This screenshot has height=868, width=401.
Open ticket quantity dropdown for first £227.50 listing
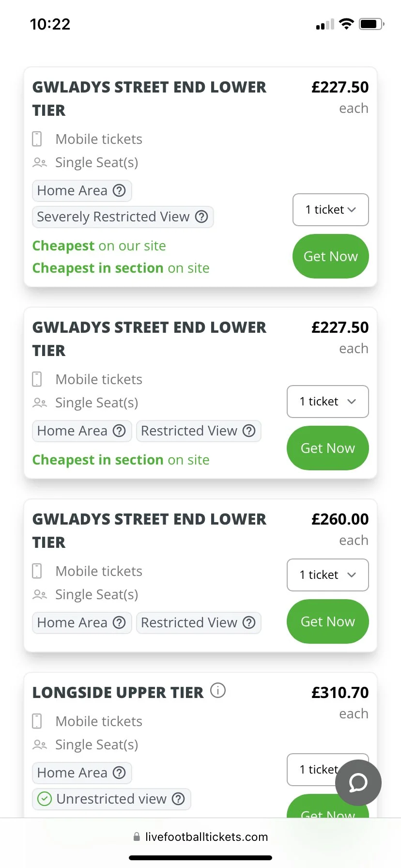tap(330, 210)
